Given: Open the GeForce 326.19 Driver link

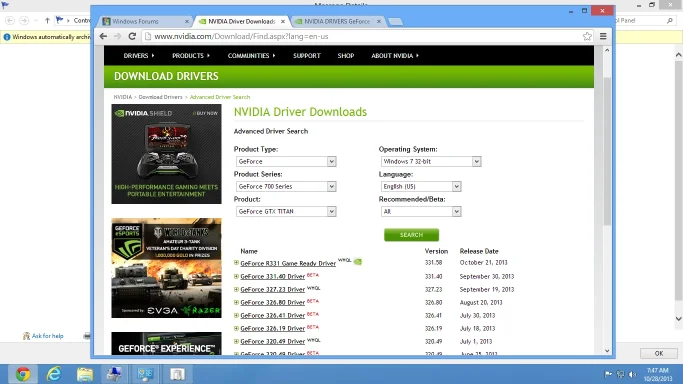Looking at the screenshot, I should tap(272, 329).
